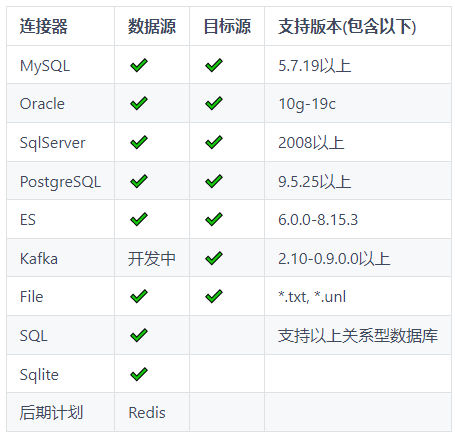Click the Sqlite data source checkmark
Screen dimensions: 455x436
point(139,374)
